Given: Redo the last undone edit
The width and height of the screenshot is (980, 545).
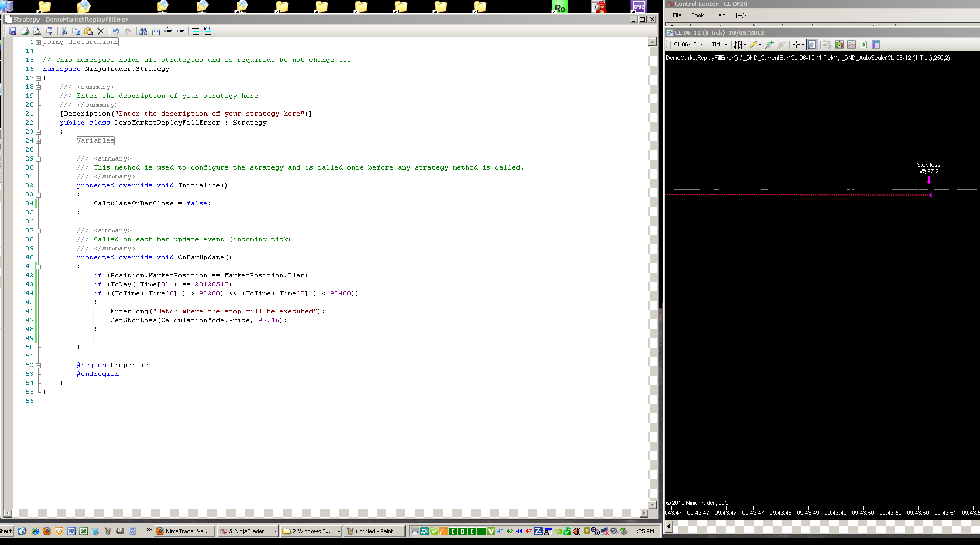Looking at the screenshot, I should click(x=128, y=32).
